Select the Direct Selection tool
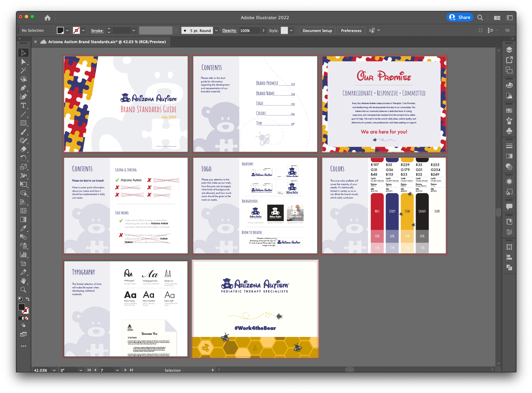The image size is (532, 393). [23, 62]
